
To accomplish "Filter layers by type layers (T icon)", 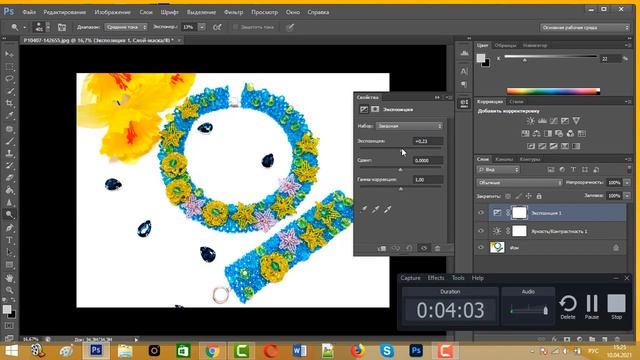I will (573, 169).
